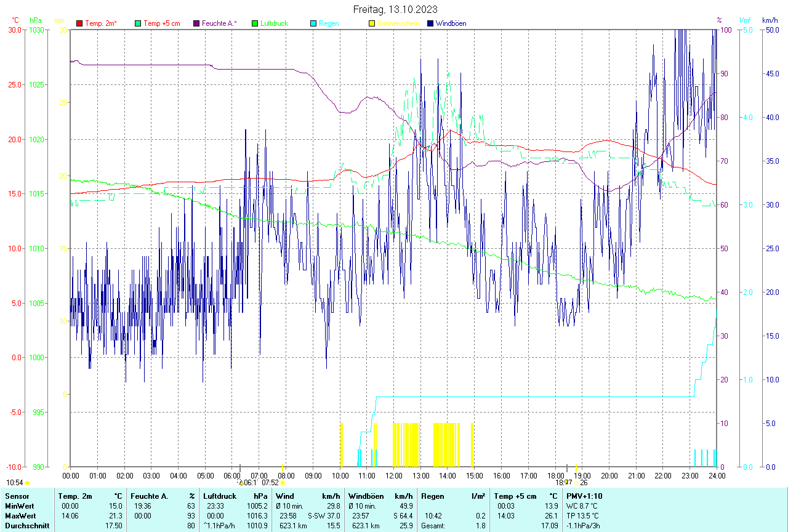
Task: Click the green Temp +5 cm legend swatch
Action: tap(138, 23)
